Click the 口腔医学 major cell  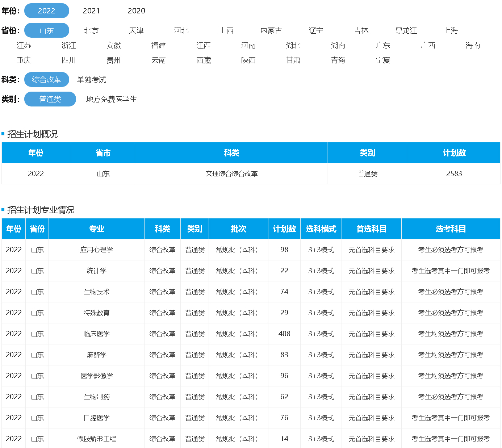[x=97, y=418]
